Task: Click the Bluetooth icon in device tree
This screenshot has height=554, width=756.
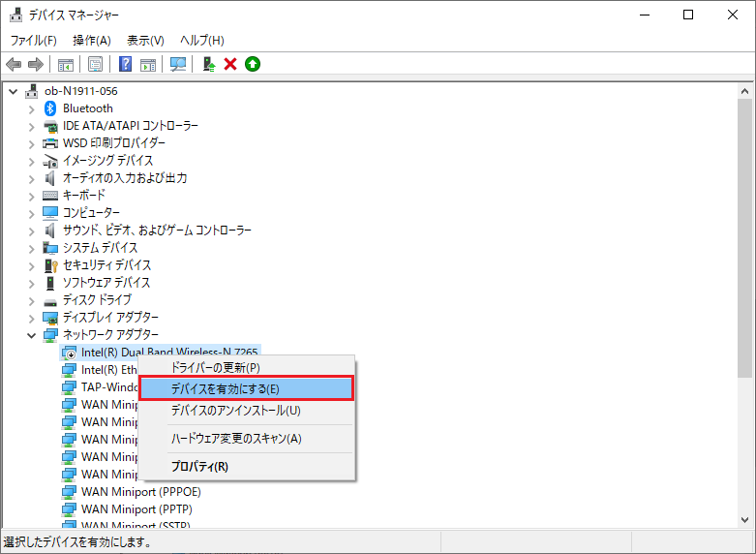Action: pyautogui.click(x=51, y=108)
